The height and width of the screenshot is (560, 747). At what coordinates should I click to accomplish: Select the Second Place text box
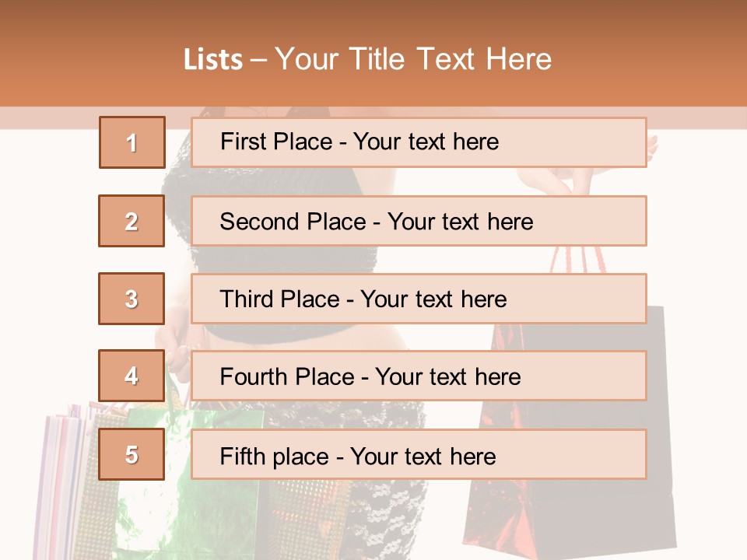click(419, 221)
